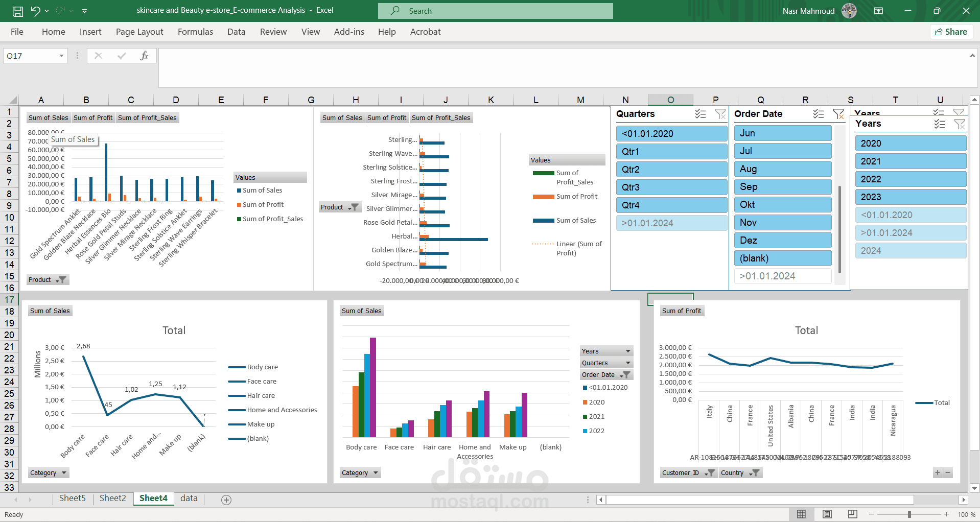Viewport: 980px width, 522px height.
Task: Open the Category filter under the line chart
Action: 49,472
